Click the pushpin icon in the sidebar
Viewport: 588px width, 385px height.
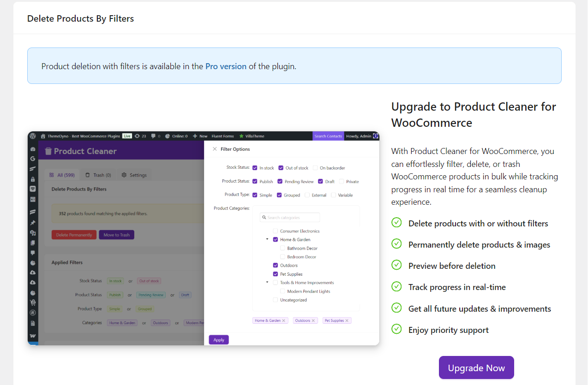[33, 223]
